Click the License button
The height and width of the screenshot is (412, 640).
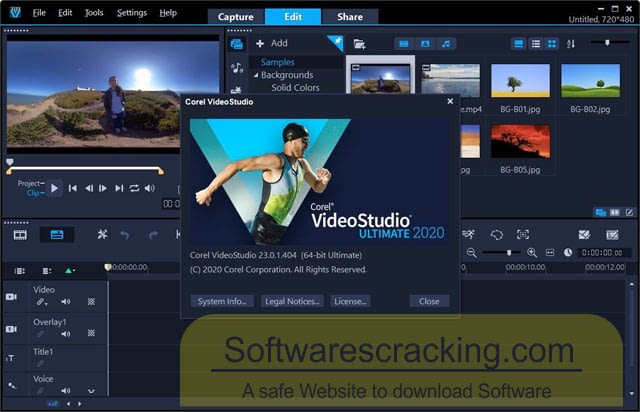350,301
